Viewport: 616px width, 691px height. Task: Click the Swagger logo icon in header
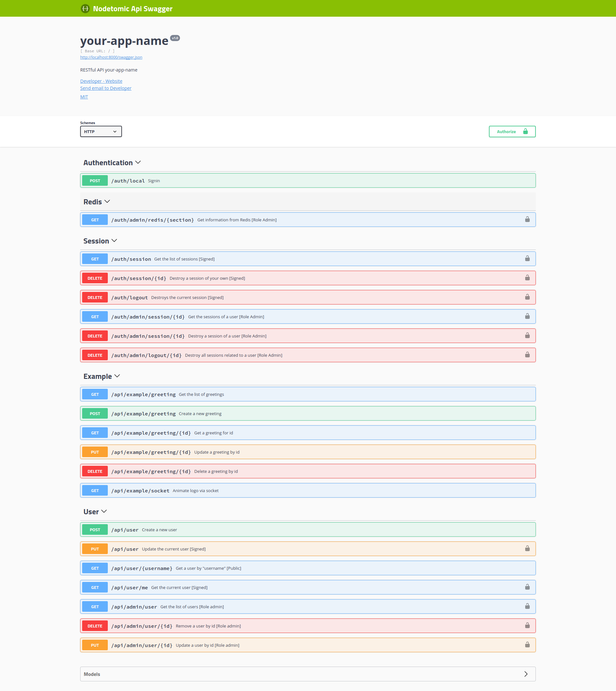coord(85,8)
